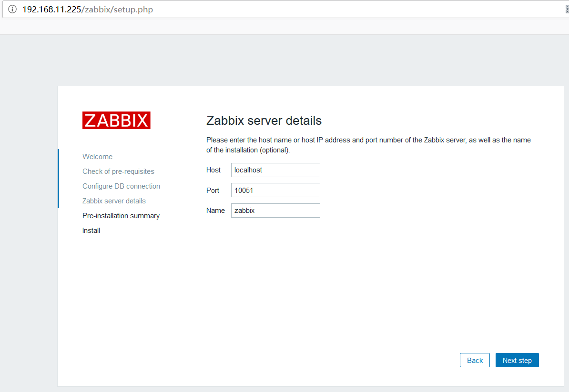Click the 'Please enter the host name' description
Image resolution: width=569 pixels, height=392 pixels.
369,145
